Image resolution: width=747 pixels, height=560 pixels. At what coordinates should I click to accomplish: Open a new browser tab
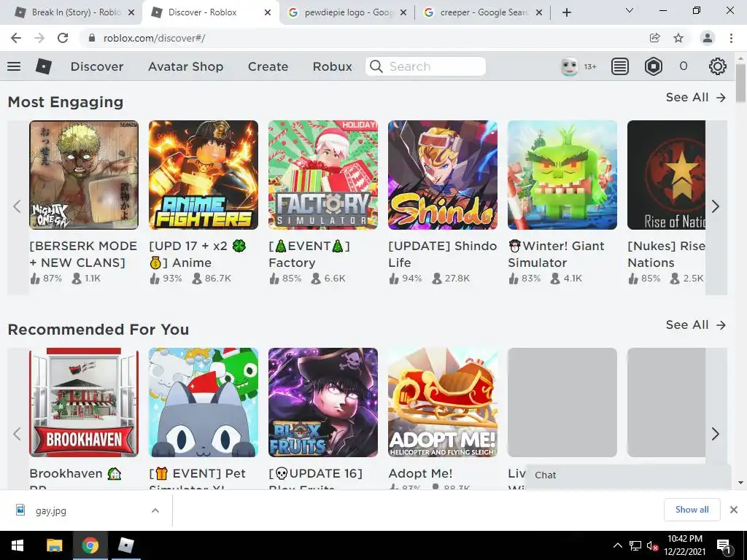point(566,12)
